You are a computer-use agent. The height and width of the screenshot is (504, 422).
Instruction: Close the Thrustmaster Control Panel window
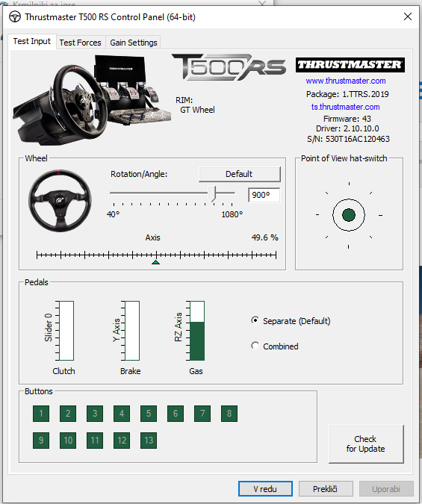(x=408, y=16)
